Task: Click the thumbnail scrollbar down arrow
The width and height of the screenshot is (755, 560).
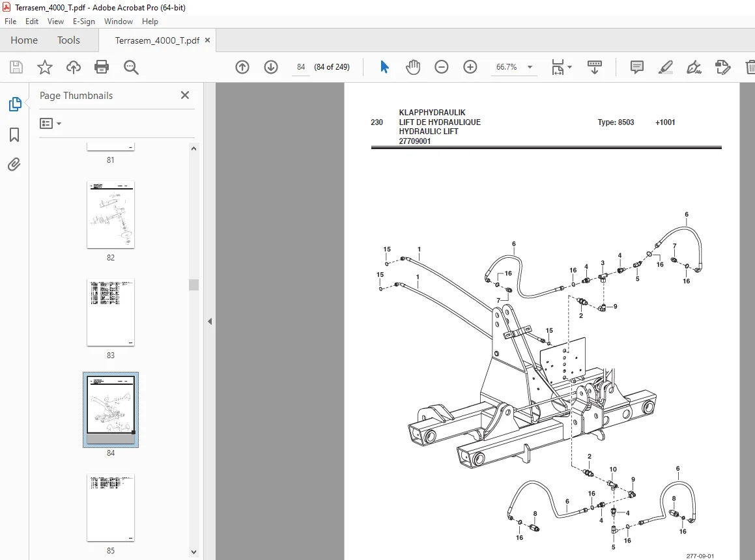Action: click(x=193, y=552)
